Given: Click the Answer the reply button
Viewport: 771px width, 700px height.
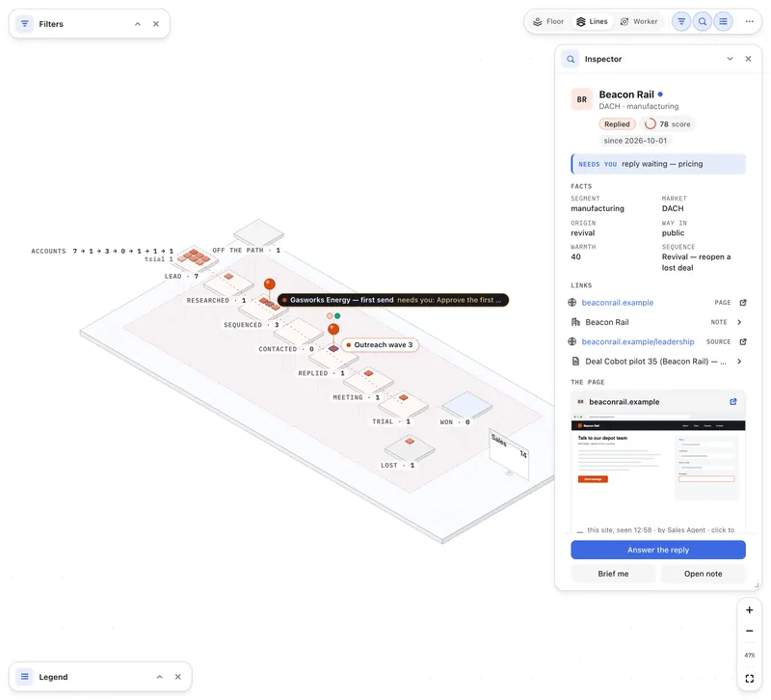Looking at the screenshot, I should pyautogui.click(x=658, y=550).
